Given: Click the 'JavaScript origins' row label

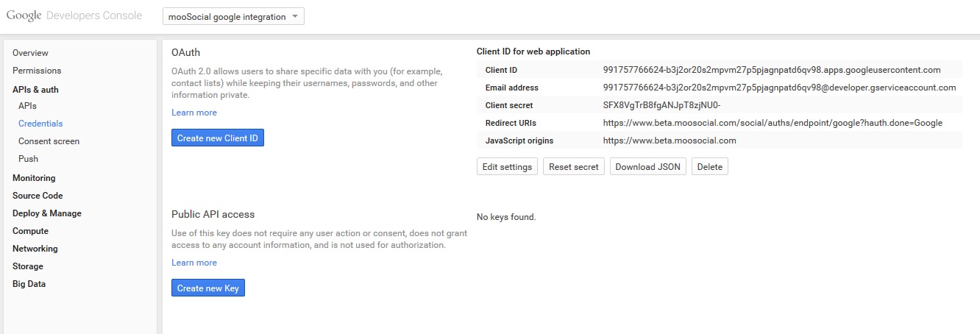Looking at the screenshot, I should coord(519,141).
